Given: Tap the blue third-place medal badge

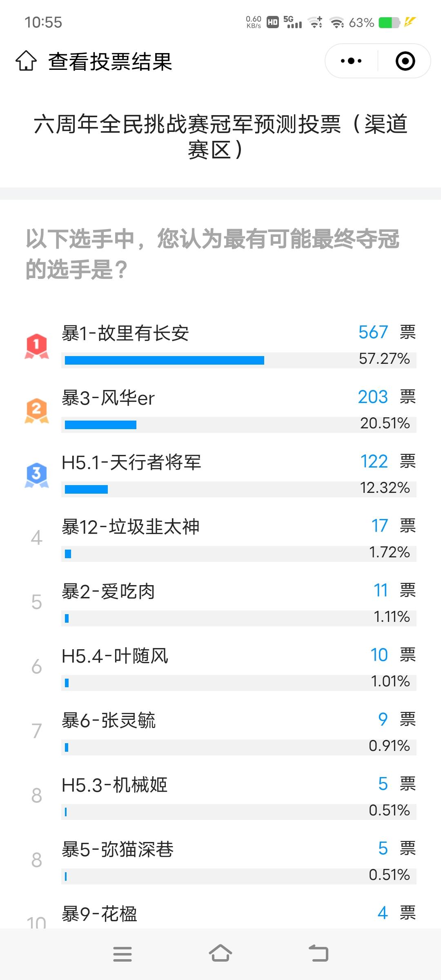Looking at the screenshot, I should tap(37, 475).
